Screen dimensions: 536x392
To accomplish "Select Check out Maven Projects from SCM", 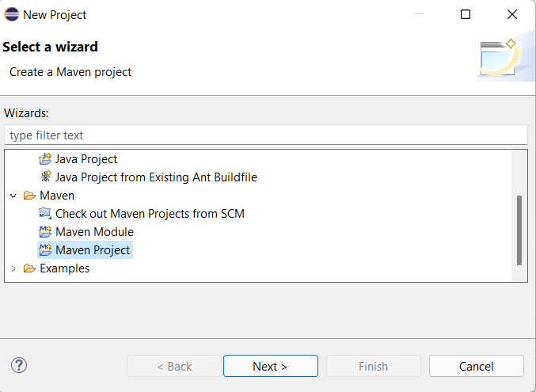I will tap(150, 214).
